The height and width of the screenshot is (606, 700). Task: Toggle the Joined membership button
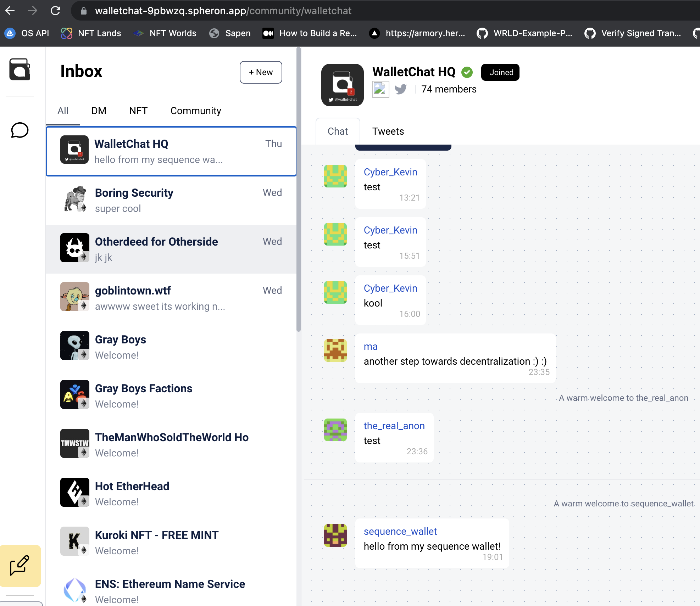500,72
